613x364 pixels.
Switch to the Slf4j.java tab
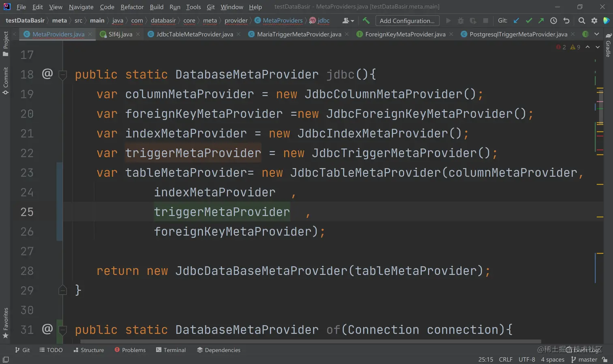(120, 34)
